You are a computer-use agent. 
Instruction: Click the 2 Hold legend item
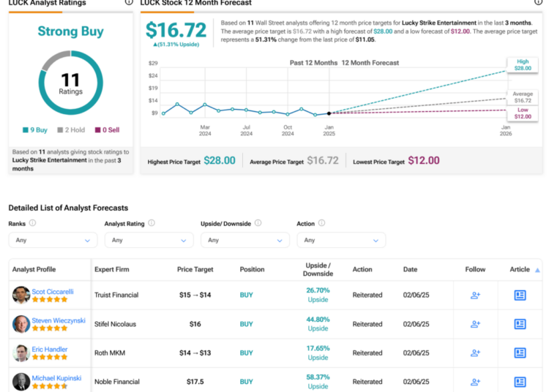click(x=71, y=130)
